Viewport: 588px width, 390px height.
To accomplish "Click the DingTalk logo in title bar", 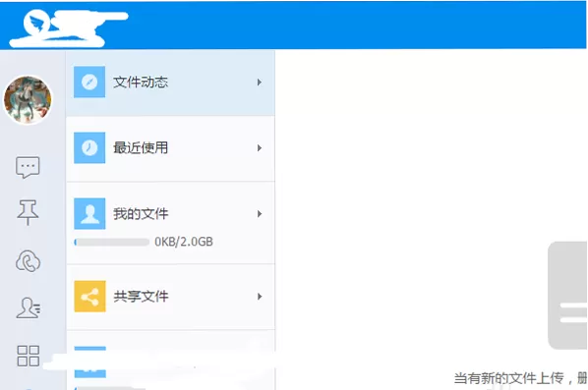I will click(x=36, y=24).
